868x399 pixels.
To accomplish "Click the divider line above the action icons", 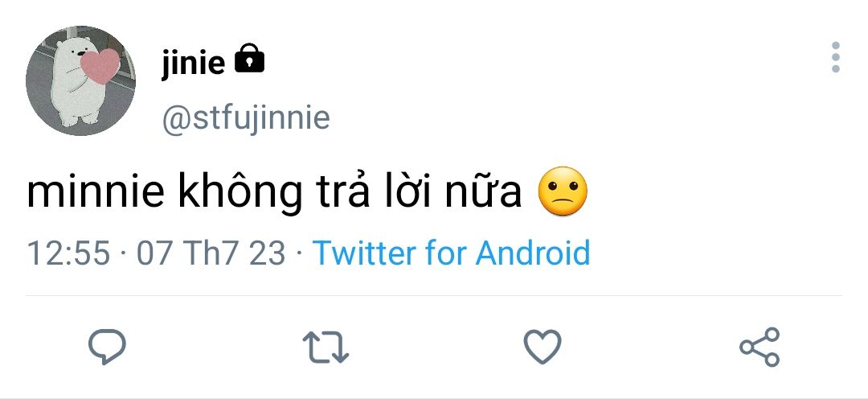I will pos(434,295).
